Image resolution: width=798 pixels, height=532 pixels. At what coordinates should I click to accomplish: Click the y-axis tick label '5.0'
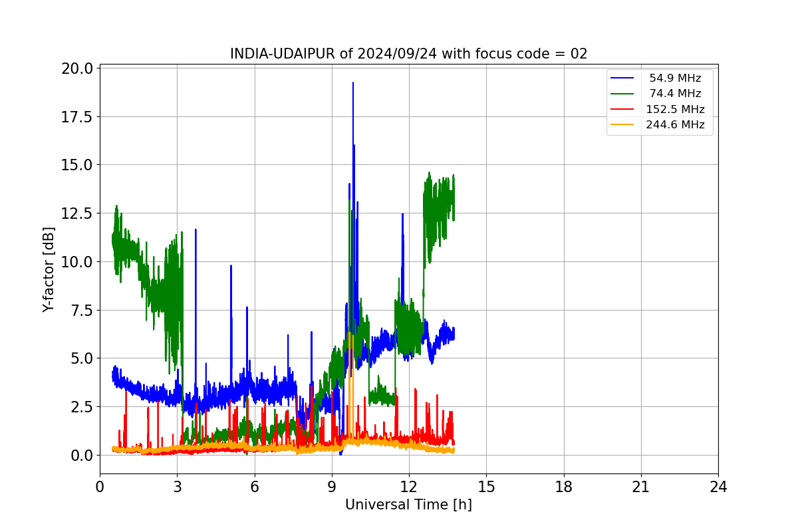coord(81,358)
